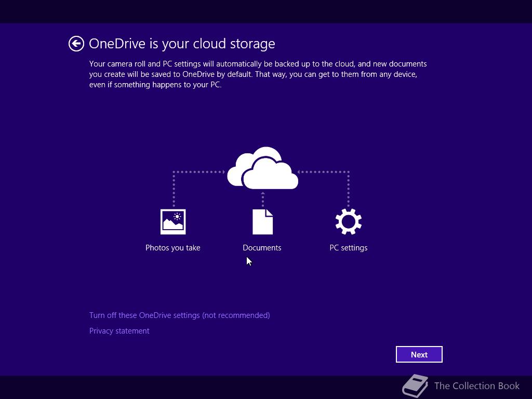Click the OneDrive cloud icon
The image size is (532, 399).
[262, 168]
